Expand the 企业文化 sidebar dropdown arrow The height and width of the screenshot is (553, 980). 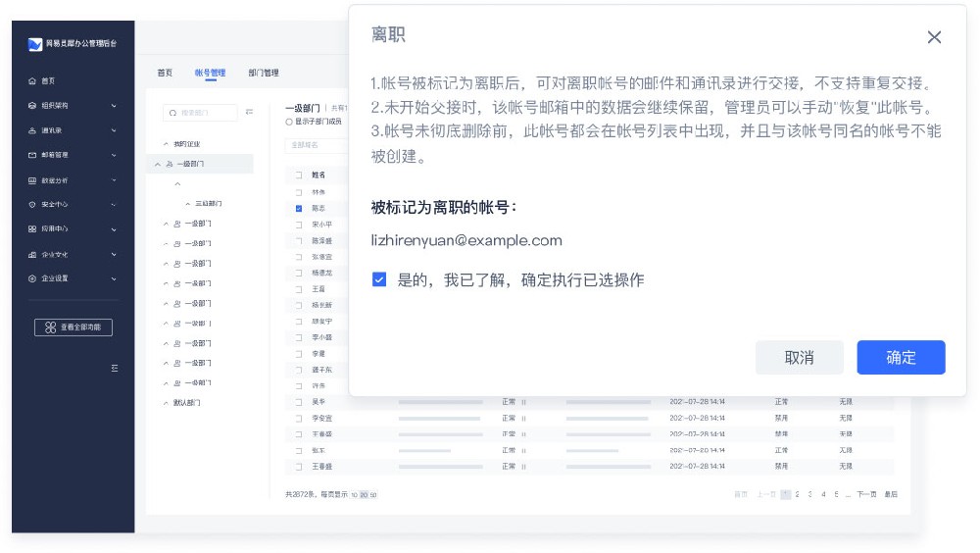click(114, 255)
